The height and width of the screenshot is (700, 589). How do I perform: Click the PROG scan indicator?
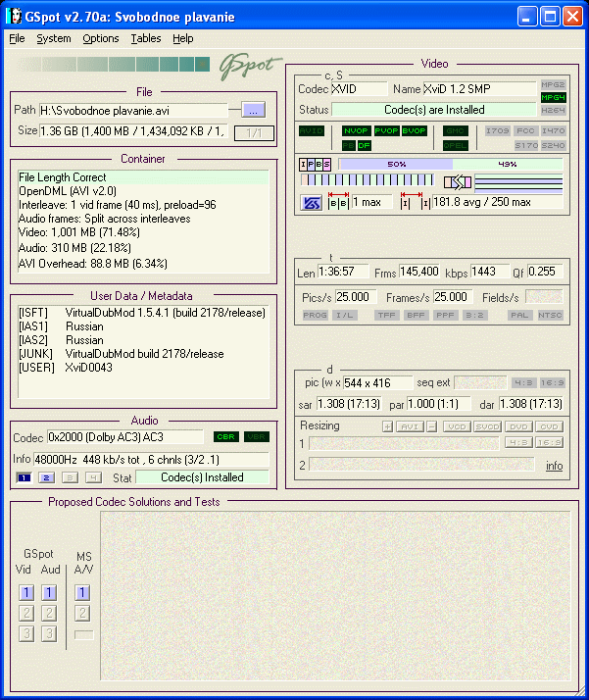coord(315,315)
